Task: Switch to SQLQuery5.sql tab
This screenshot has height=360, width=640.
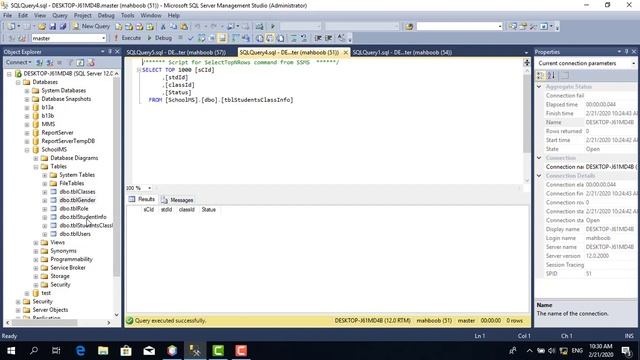Action: [x=176, y=52]
